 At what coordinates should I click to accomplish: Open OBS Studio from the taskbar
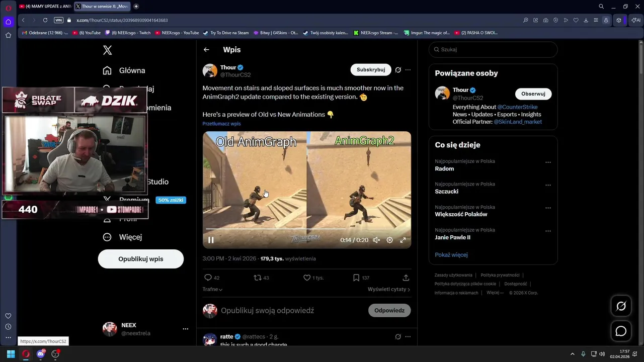(55, 354)
